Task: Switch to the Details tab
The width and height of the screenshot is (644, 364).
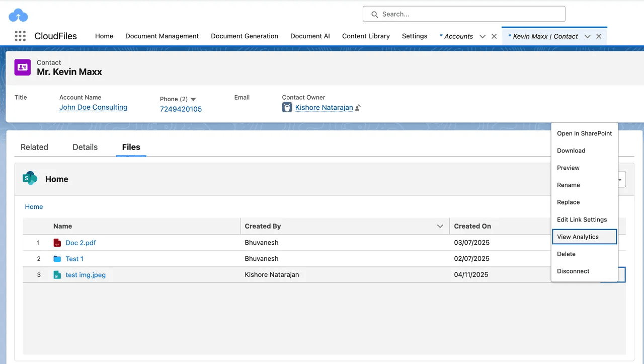Action: 85,147
